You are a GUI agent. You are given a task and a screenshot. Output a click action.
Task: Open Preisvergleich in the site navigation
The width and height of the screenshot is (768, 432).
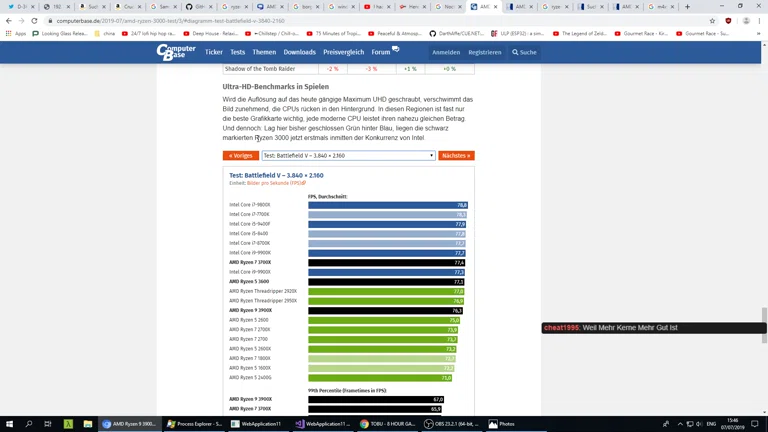click(343, 52)
